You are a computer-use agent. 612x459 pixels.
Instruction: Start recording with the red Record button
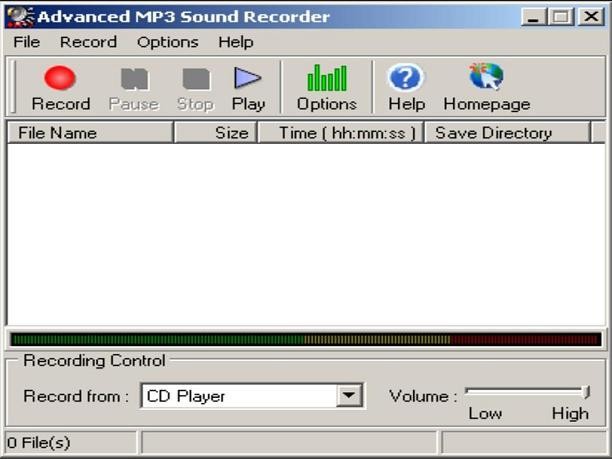pos(60,87)
